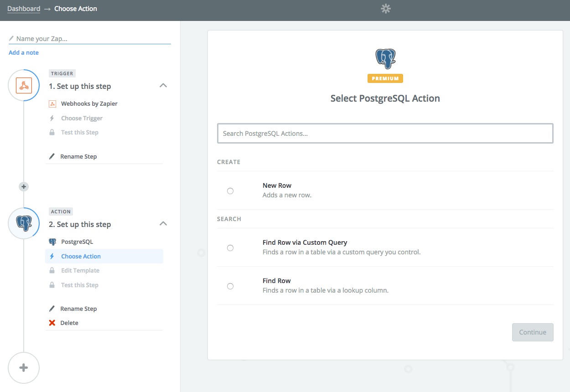The image size is (570, 392).
Task: Click 'Select PostgreSQL Action' heading
Action: [385, 98]
